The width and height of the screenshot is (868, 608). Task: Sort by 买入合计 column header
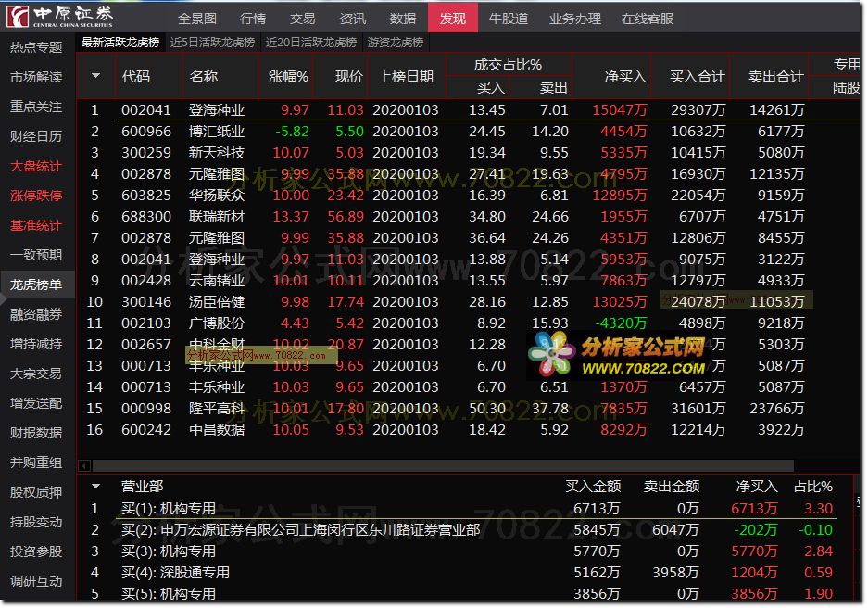pos(698,76)
